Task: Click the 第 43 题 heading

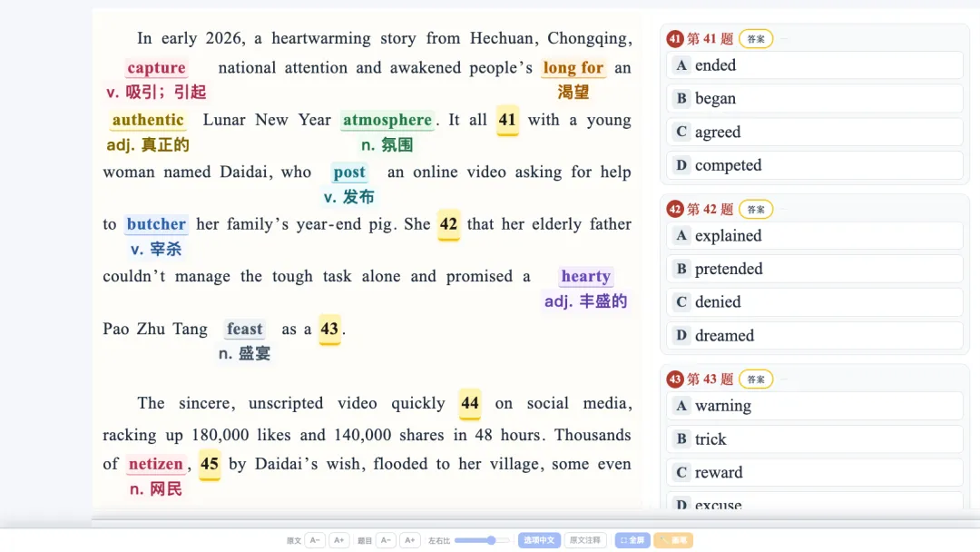Action: click(710, 379)
